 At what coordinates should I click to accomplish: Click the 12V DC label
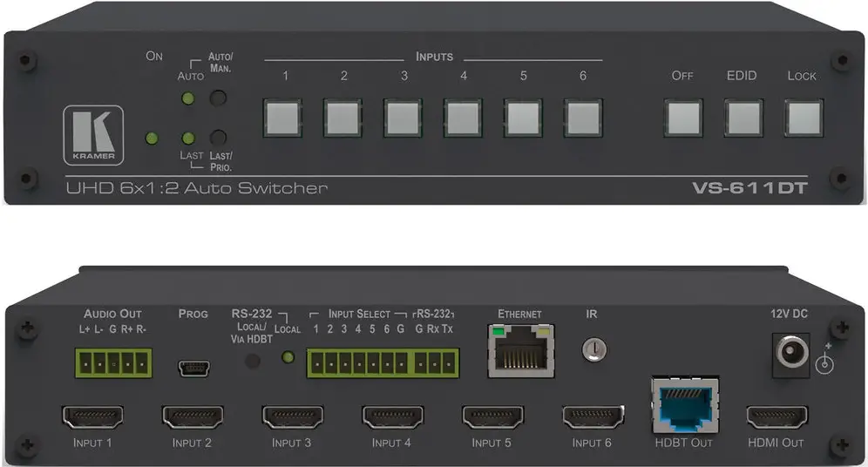(789, 314)
